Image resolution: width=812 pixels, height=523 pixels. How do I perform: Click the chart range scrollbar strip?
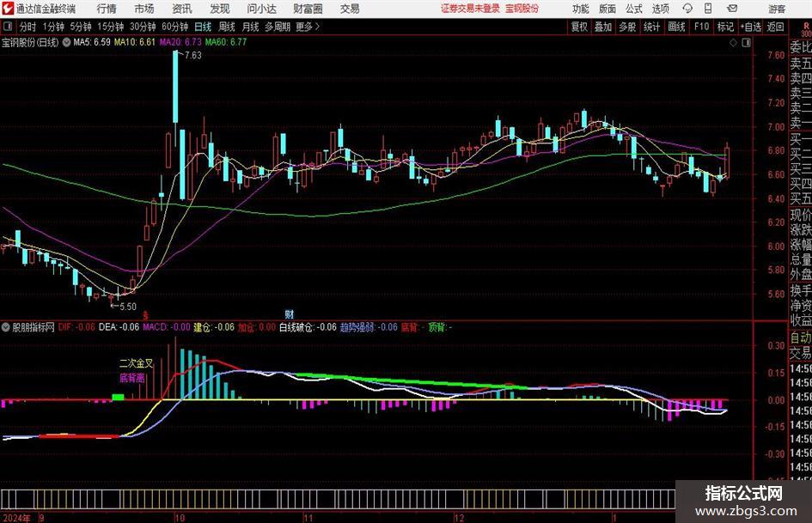click(338, 500)
